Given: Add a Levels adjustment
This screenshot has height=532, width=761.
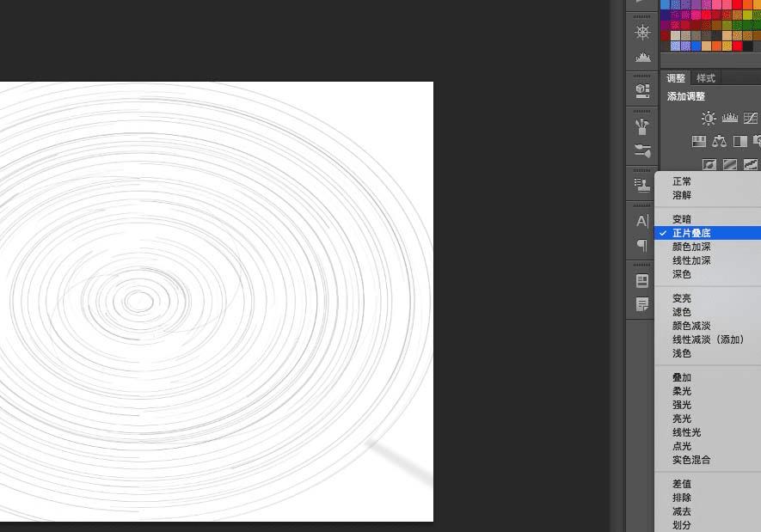Looking at the screenshot, I should pos(729,118).
